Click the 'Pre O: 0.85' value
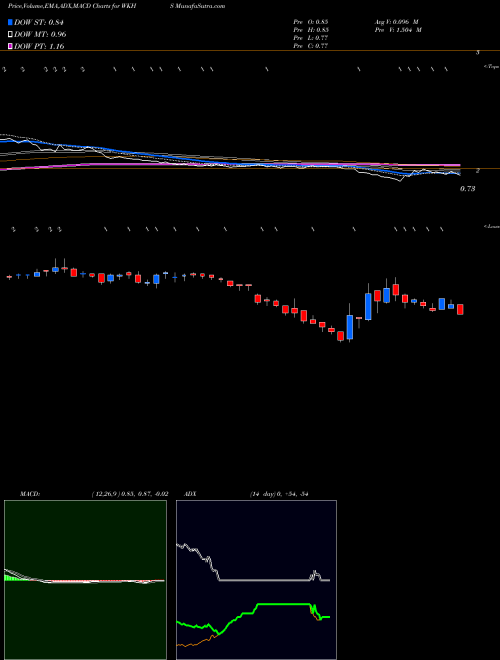Image resolution: width=500 pixels, height=660 pixels. tap(311, 22)
